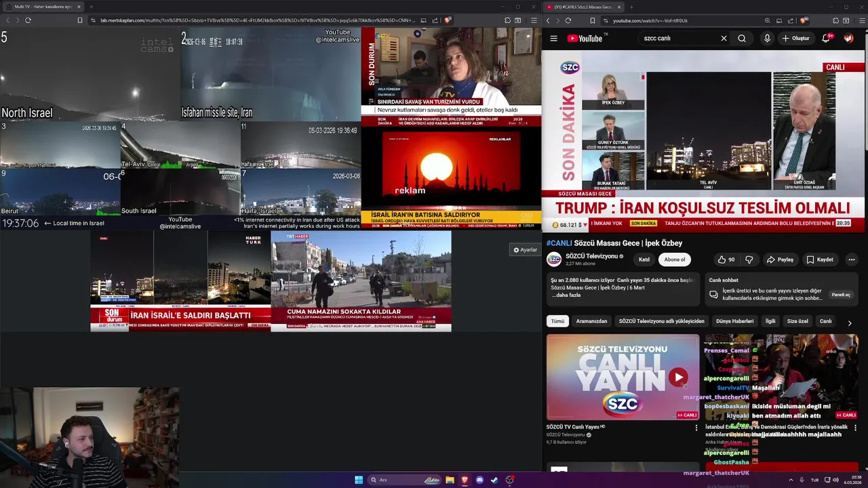Screen dimensions: 868x488
Task: Click the Kaydet save button
Action: click(x=820, y=260)
